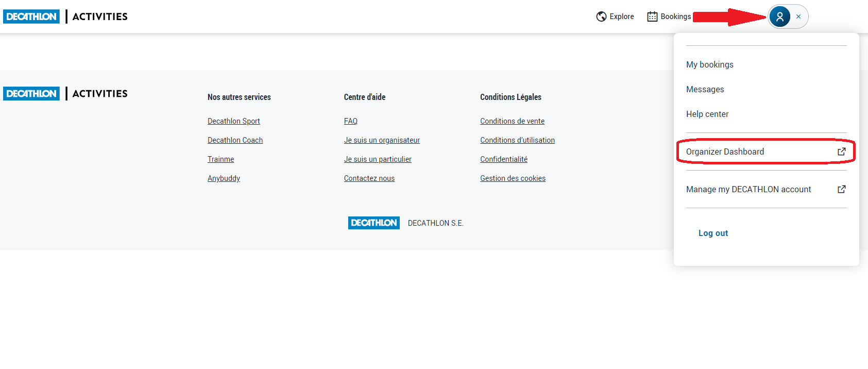This screenshot has height=369, width=868.
Task: Visit the Anybuddy service link
Action: coord(224,178)
